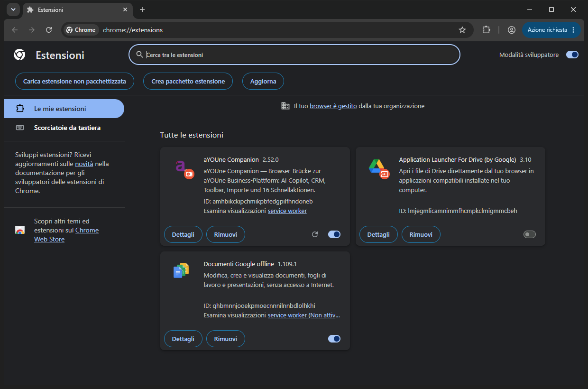Click ID amhbikckipchmikpbfedgpilfhndoneb text

coord(258,201)
